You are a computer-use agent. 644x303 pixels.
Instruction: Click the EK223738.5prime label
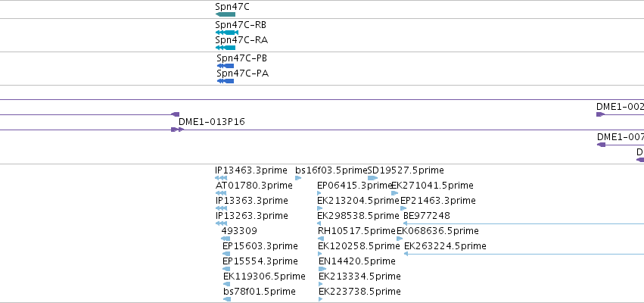coord(359,292)
